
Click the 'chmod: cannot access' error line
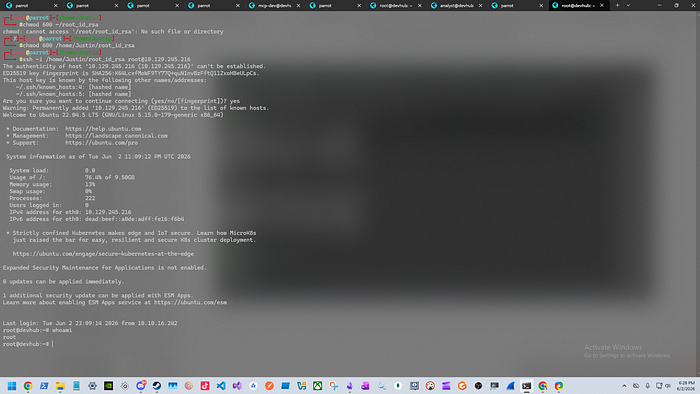point(113,32)
